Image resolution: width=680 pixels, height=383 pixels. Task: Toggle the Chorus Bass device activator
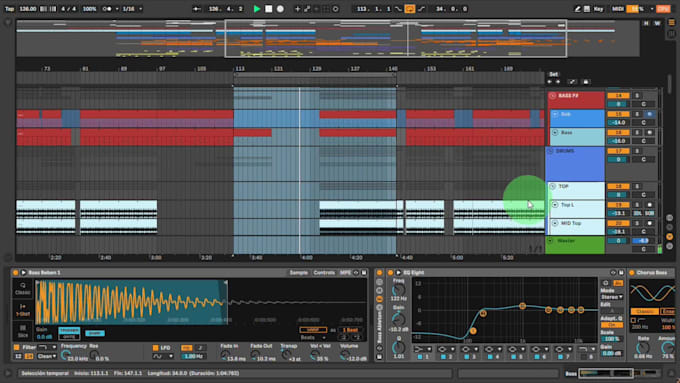[x=632, y=272]
